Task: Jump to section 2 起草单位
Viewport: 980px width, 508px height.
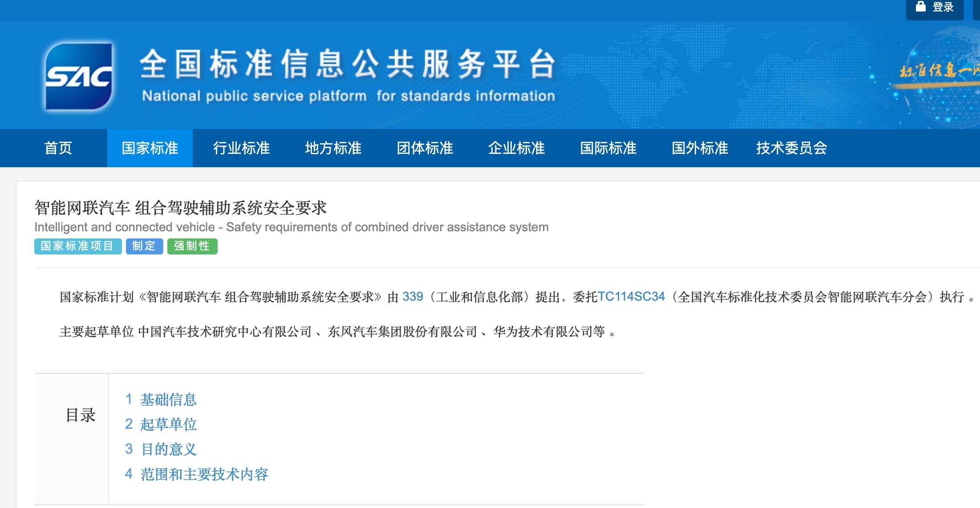Action: pos(161,424)
